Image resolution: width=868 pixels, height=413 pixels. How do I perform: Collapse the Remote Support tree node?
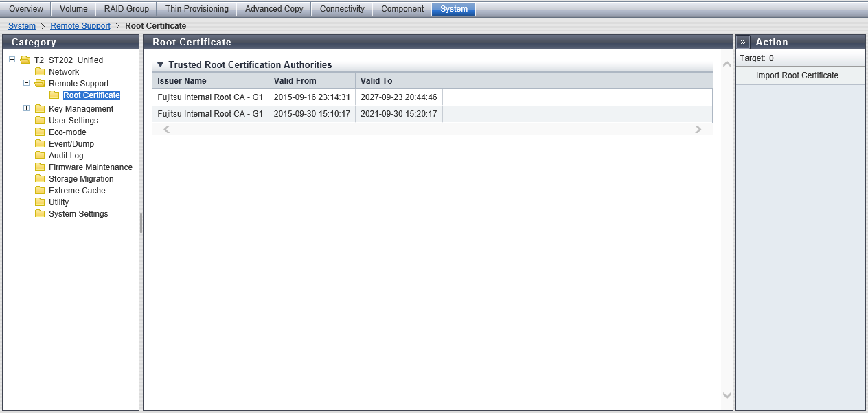(x=27, y=83)
